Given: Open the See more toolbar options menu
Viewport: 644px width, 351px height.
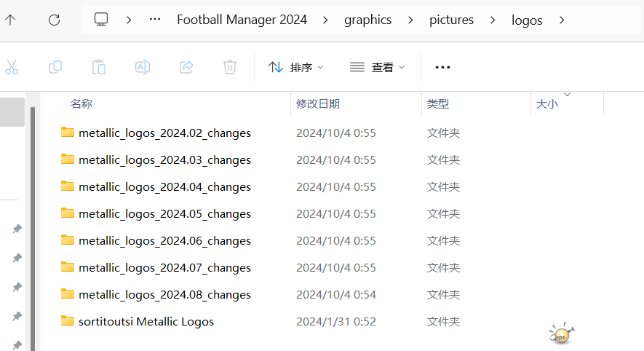Looking at the screenshot, I should [442, 67].
